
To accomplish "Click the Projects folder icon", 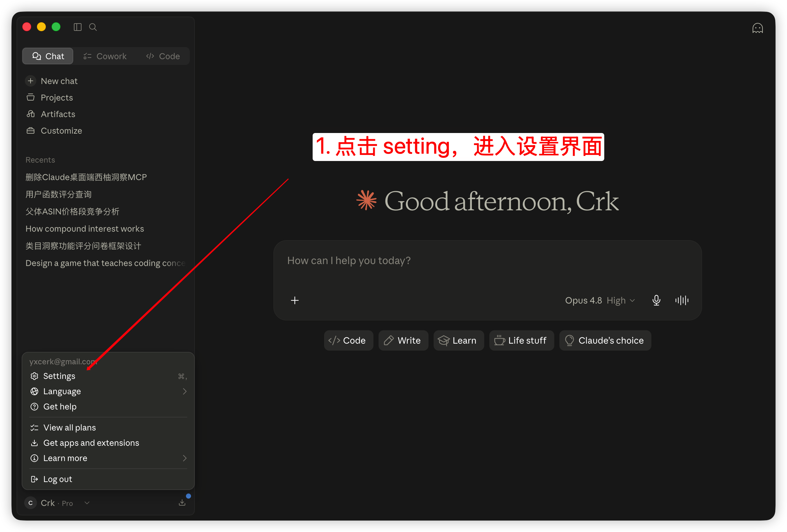I will [x=31, y=97].
